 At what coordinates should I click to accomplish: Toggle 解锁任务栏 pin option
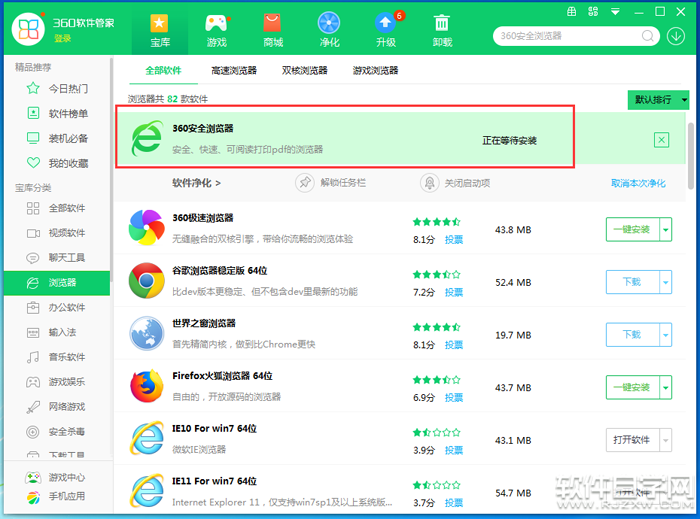331,183
